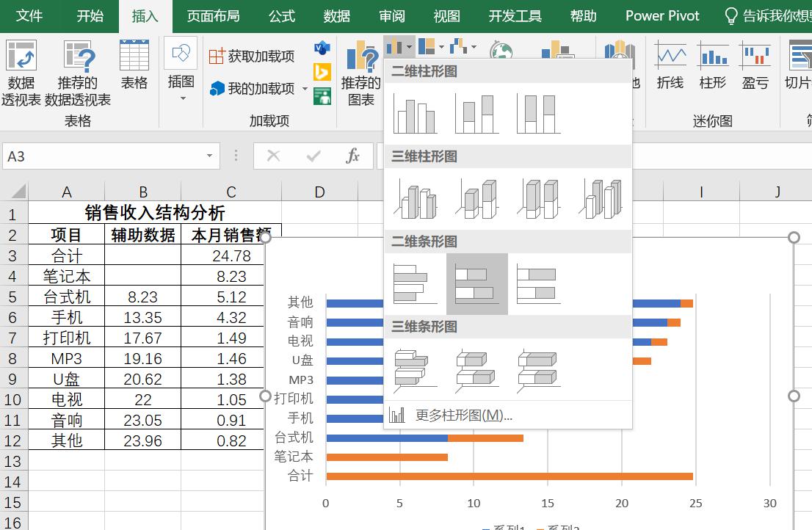
Task: Click 获取加载项 to get add-ins
Action: [x=252, y=56]
